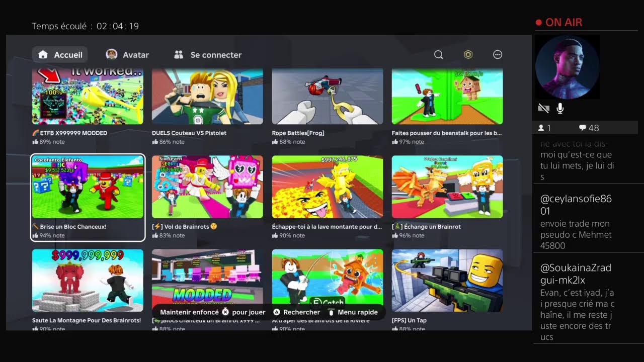Click the home icon beside Accueil
The width and height of the screenshot is (644, 362).
[x=43, y=55]
